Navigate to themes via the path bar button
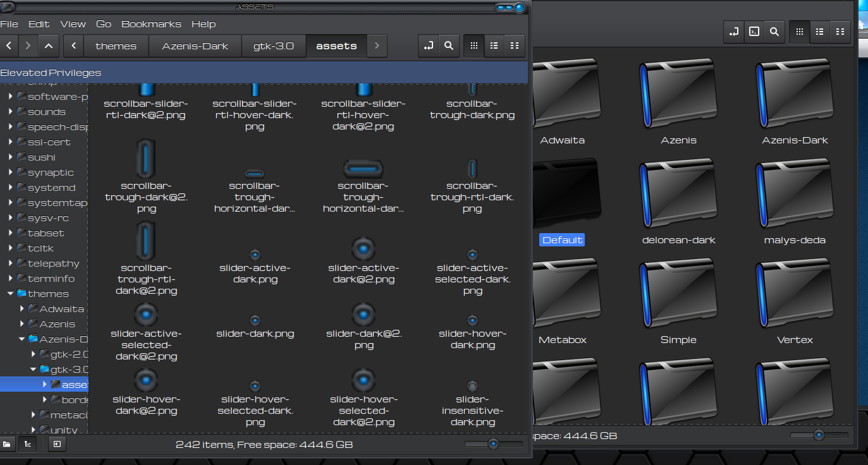The width and height of the screenshot is (868, 465). click(x=116, y=45)
